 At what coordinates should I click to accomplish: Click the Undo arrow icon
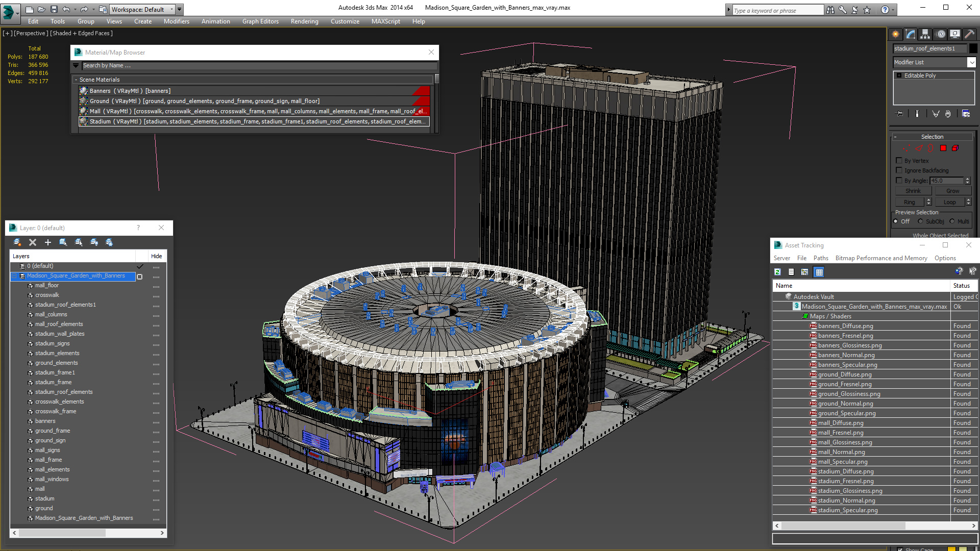click(x=66, y=9)
